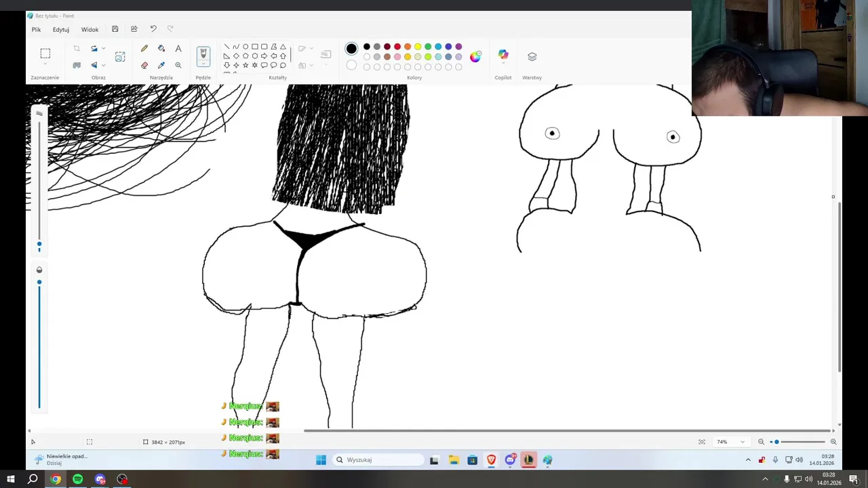
Task: Click the Flip image icon
Action: click(x=94, y=65)
